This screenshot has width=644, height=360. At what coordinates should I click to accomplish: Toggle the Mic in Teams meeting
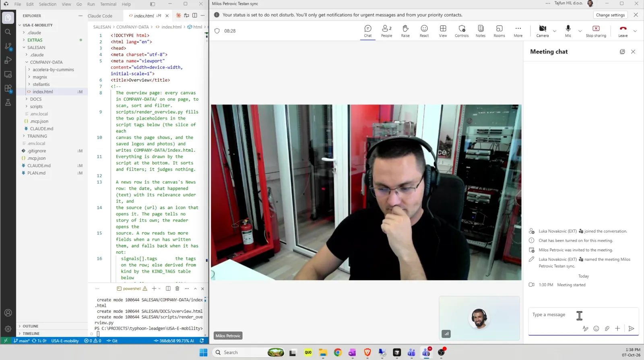(568, 31)
